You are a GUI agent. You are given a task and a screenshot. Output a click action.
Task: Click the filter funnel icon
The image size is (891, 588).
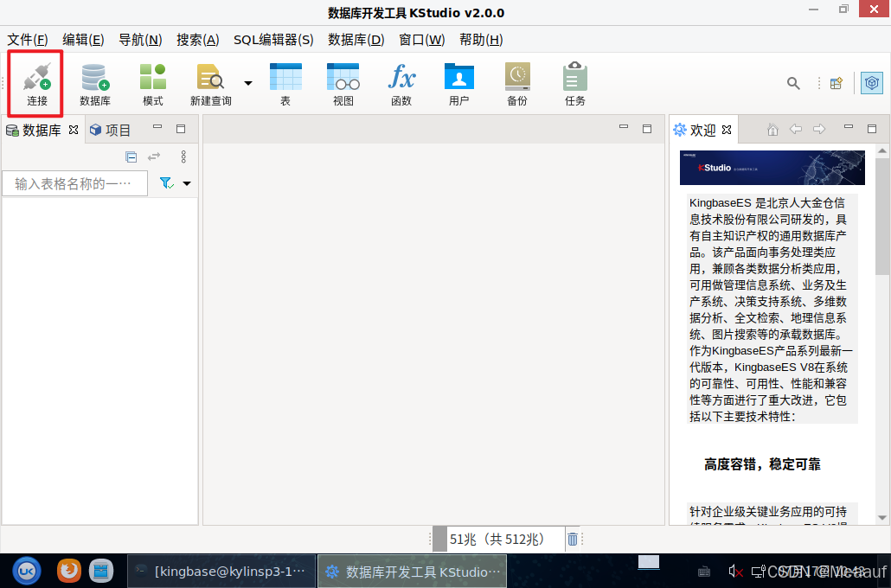click(166, 183)
